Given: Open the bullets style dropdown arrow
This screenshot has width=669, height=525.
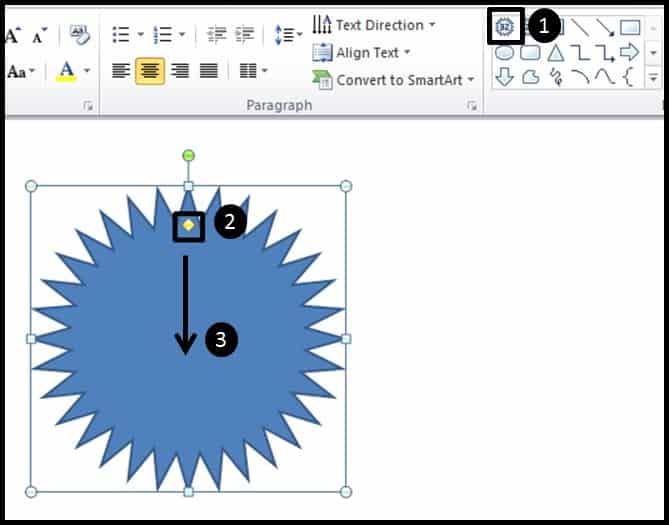Looking at the screenshot, I should click(140, 34).
